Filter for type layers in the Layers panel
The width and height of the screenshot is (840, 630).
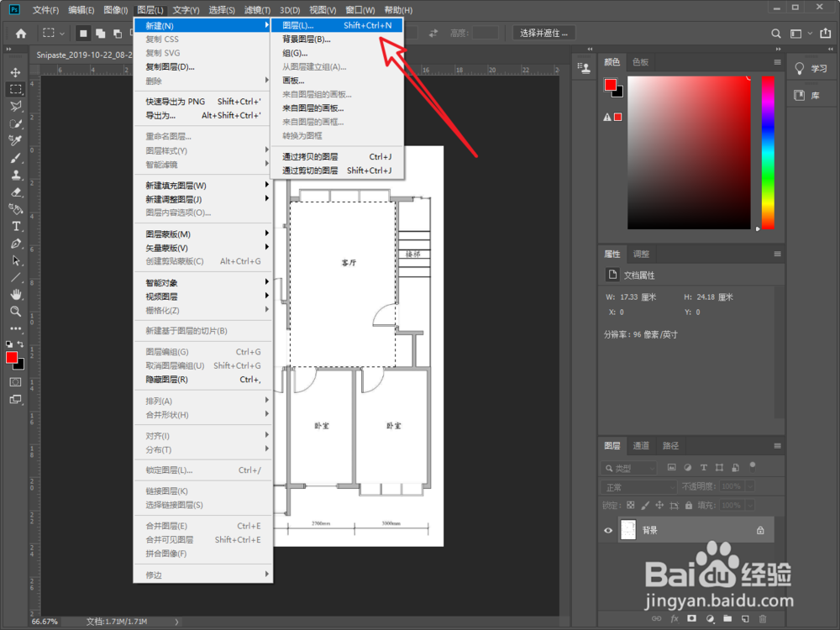point(704,468)
